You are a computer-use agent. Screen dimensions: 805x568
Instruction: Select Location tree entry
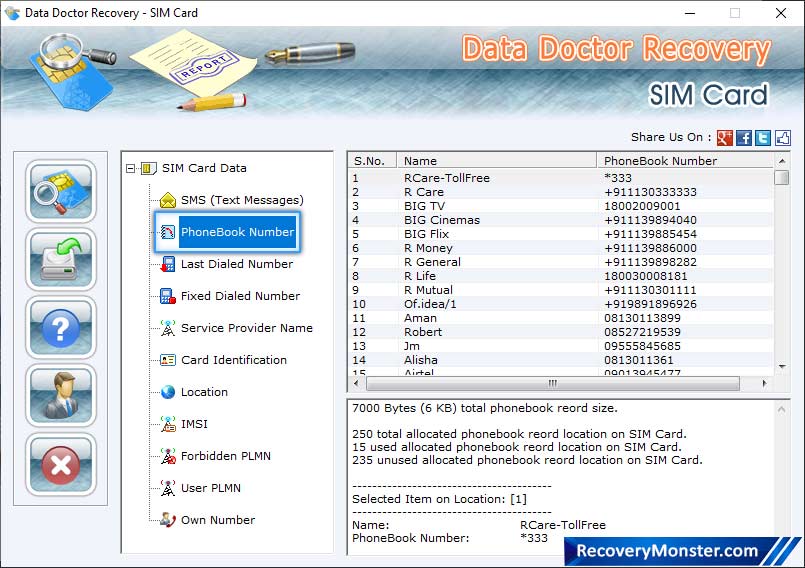pos(204,392)
